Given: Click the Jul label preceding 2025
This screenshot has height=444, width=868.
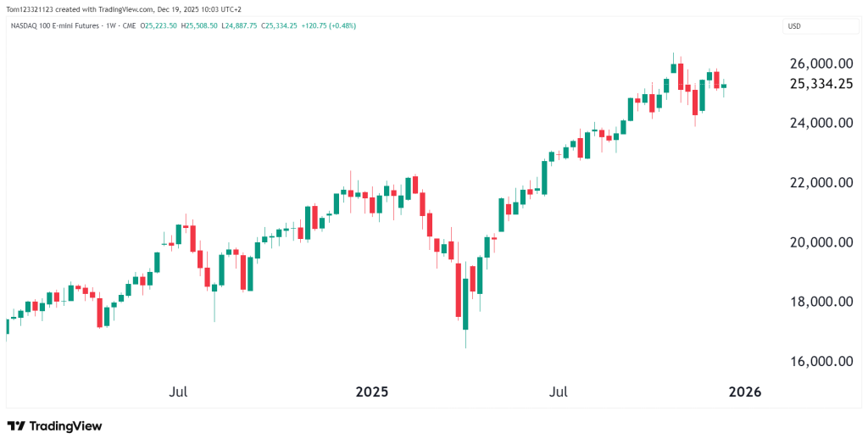Looking at the screenshot, I should [178, 391].
